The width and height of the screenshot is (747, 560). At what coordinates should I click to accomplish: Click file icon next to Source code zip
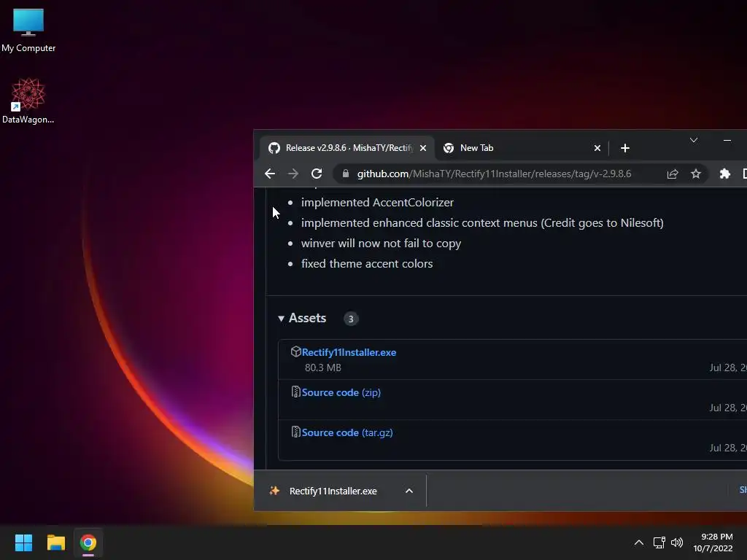click(x=295, y=392)
